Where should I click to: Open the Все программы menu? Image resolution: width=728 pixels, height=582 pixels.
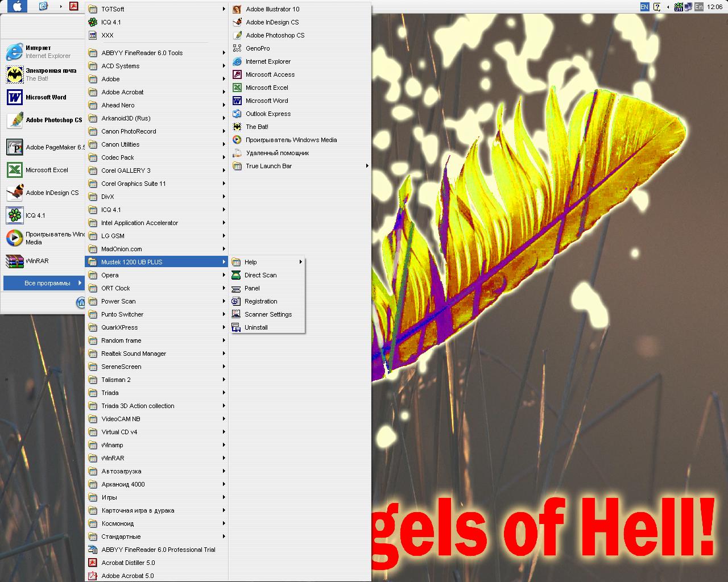pyautogui.click(x=43, y=283)
